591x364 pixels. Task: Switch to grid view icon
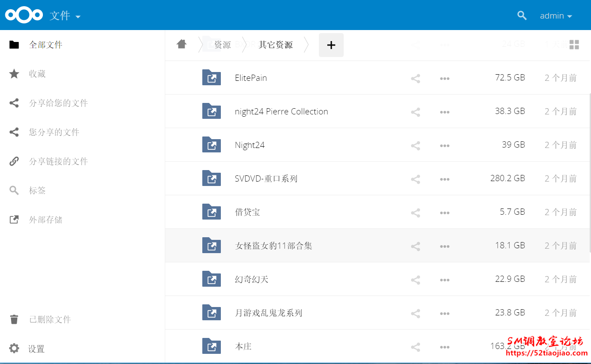coord(574,45)
